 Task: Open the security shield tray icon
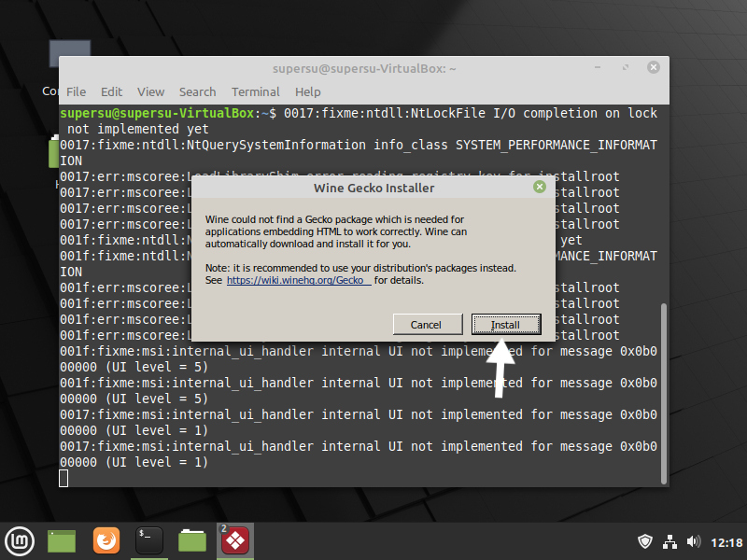[645, 542]
